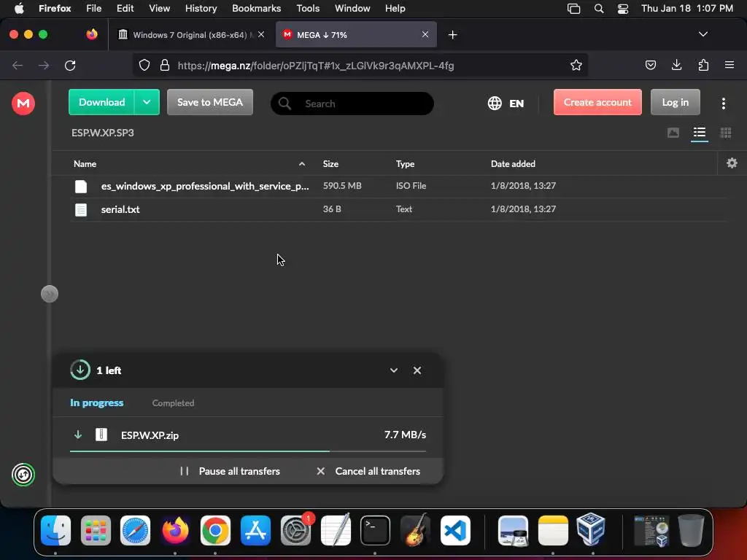Open the Firefox hamburger application menu

(x=729, y=65)
